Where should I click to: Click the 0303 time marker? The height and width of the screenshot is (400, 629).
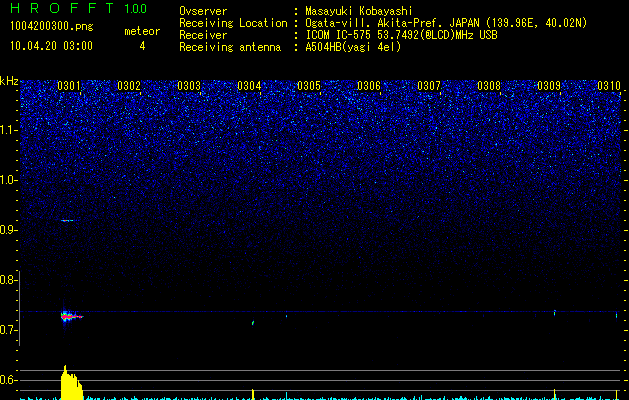click(189, 86)
